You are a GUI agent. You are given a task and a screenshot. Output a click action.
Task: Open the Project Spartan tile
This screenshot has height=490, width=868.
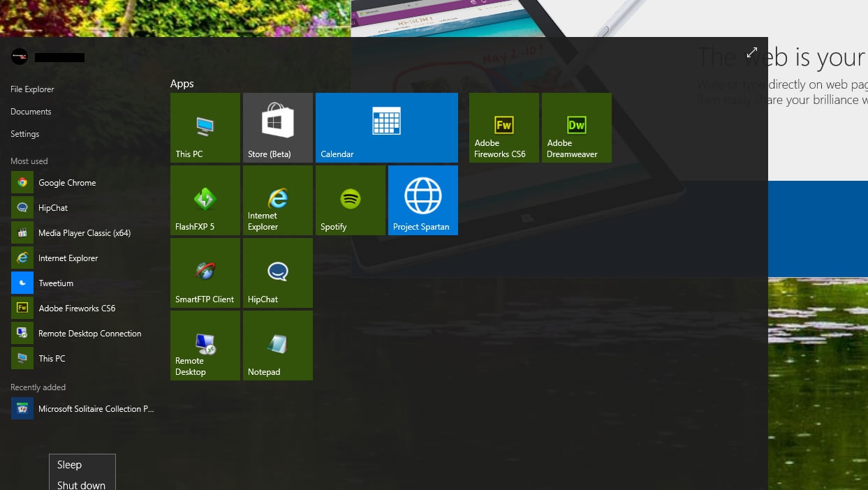[x=423, y=200]
